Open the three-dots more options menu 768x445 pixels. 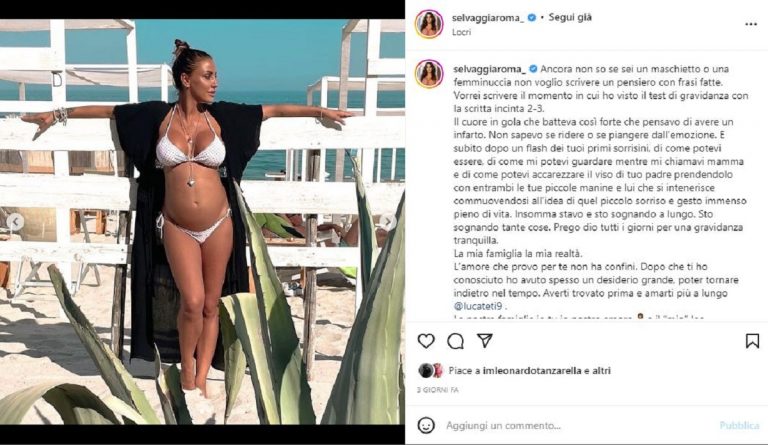click(x=751, y=24)
